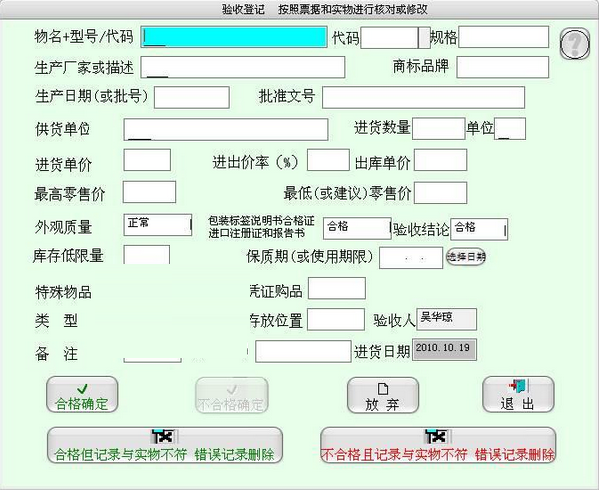Click the 进货数量 field
The width and height of the screenshot is (599, 491).
(x=439, y=129)
